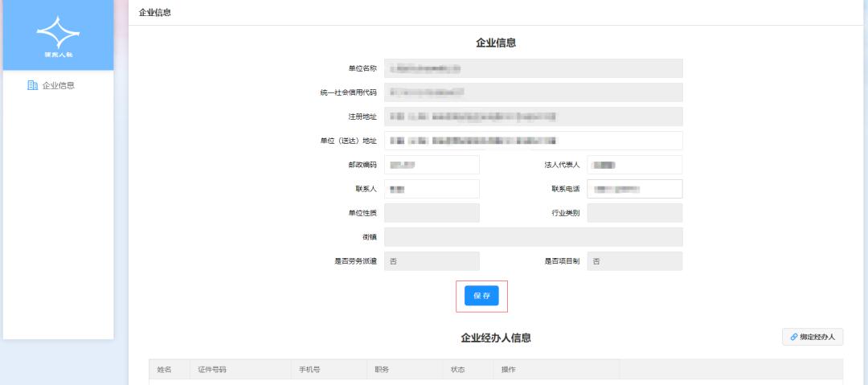Image resolution: width=868 pixels, height=385 pixels.
Task: Open the 是否项目制 field showing 否
Action: pos(635,261)
